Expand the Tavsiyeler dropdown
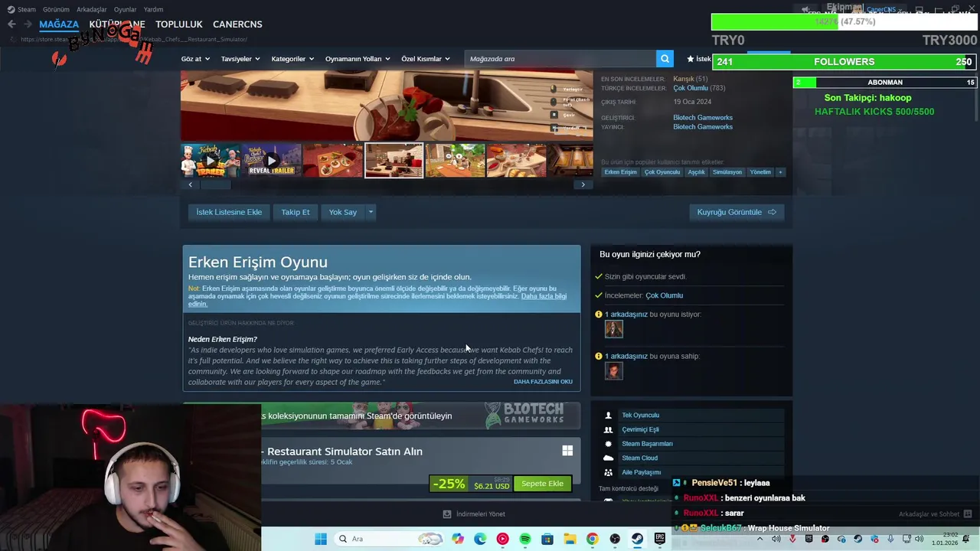This screenshot has width=980, height=551. point(240,59)
